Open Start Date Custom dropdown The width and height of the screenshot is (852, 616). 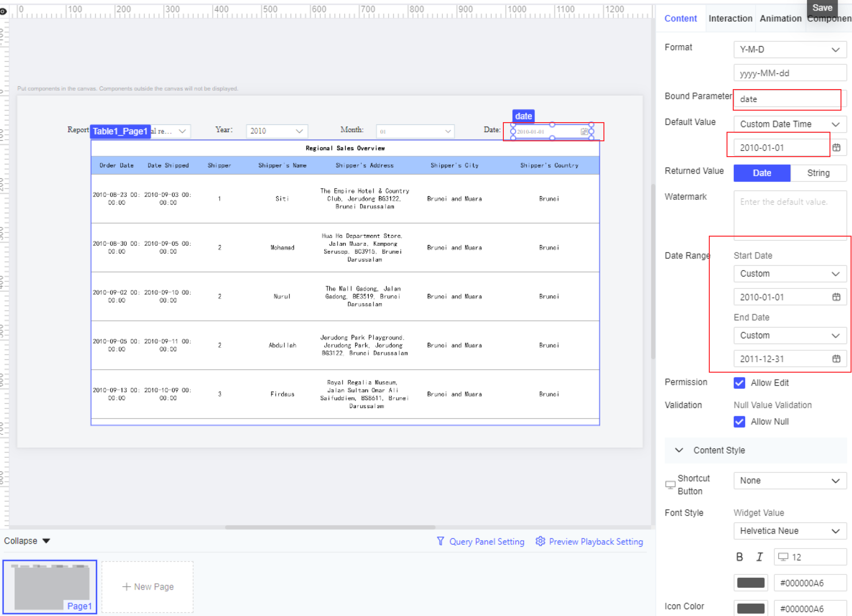point(790,274)
